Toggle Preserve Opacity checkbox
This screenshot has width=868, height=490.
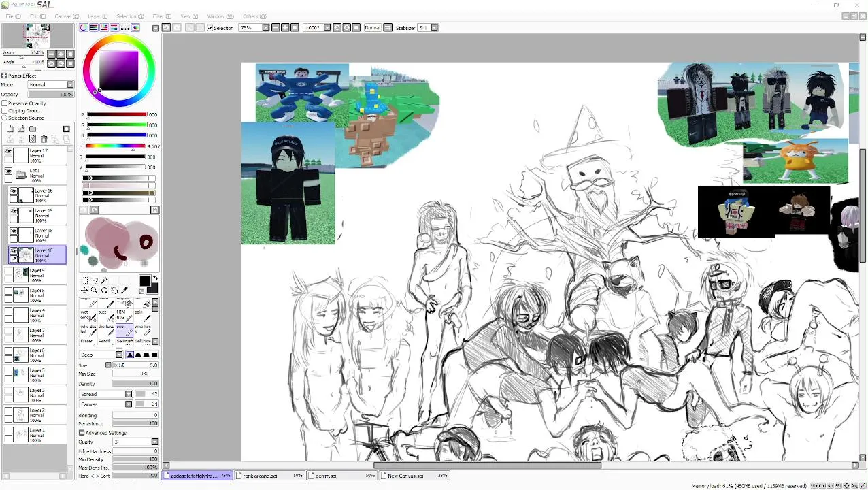4,103
